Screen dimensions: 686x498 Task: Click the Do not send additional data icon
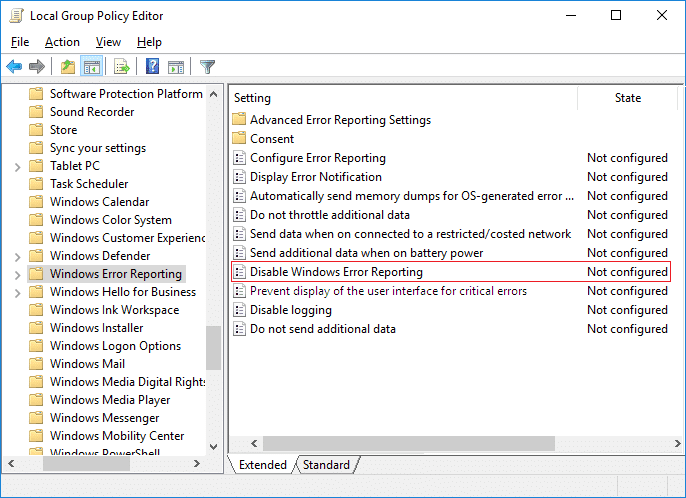[x=239, y=329]
